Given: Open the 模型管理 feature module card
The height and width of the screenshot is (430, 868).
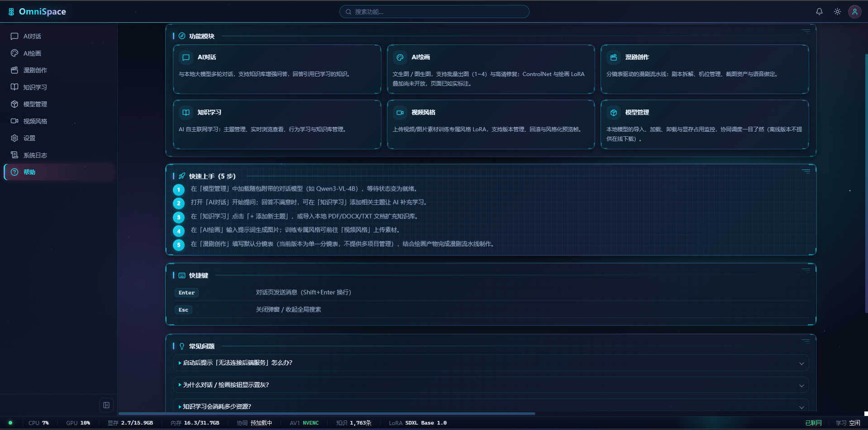Looking at the screenshot, I should 705,124.
